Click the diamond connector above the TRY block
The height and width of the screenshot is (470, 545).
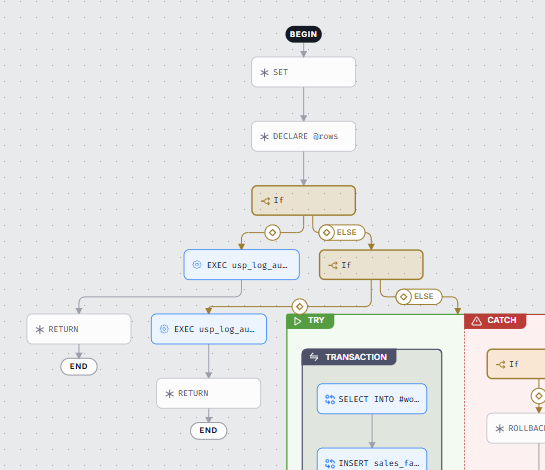click(300, 307)
